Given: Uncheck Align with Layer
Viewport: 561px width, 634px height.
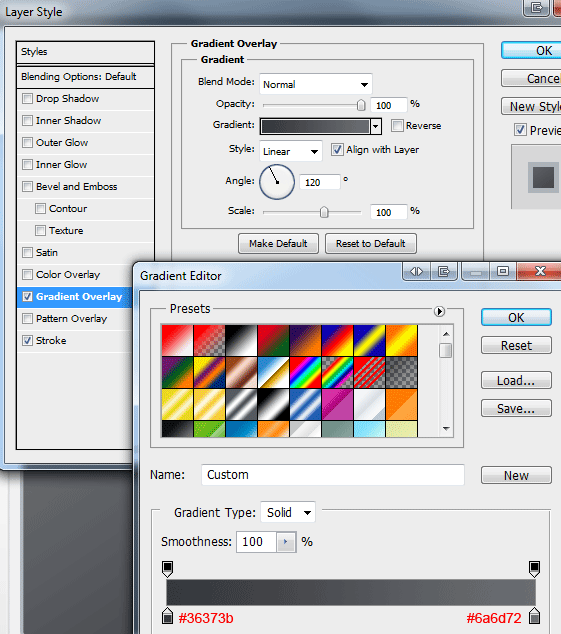Looking at the screenshot, I should (337, 150).
